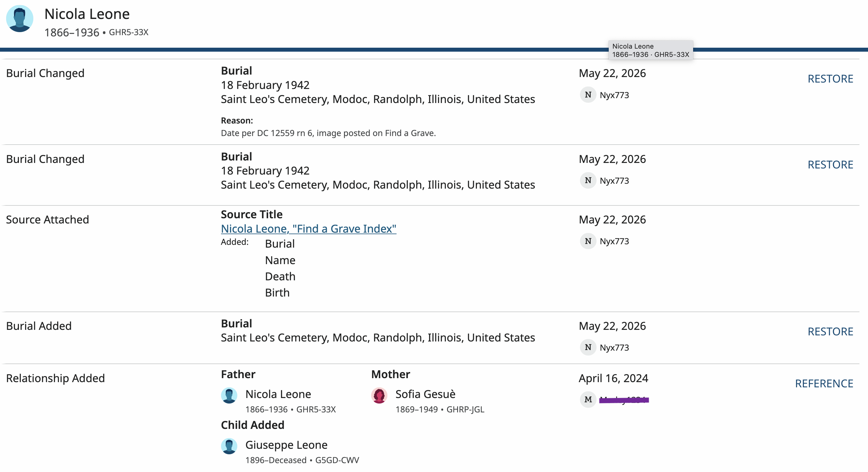Restore the second Burial Changed entry

tap(830, 165)
